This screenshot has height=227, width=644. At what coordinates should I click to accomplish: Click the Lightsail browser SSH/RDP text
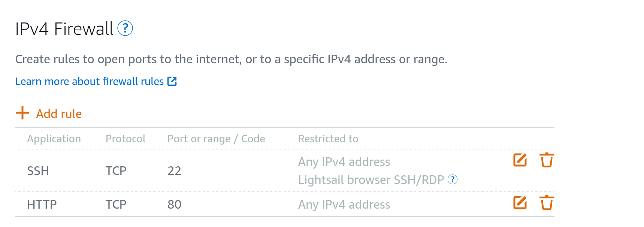(371, 180)
